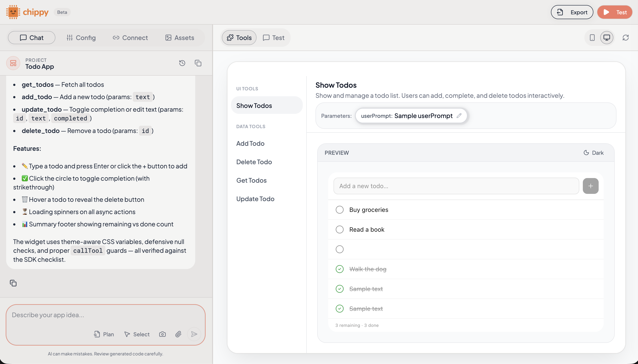Send the prompt with the arrow icon

(x=194, y=334)
